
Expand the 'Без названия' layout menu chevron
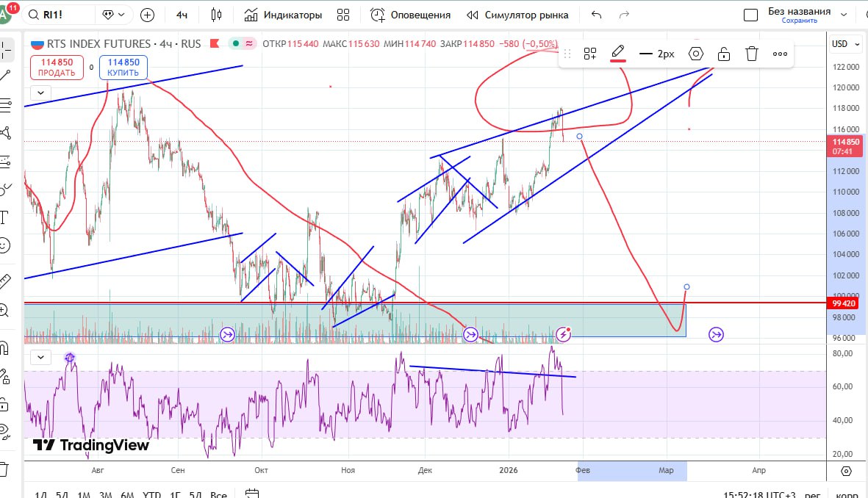tap(844, 15)
